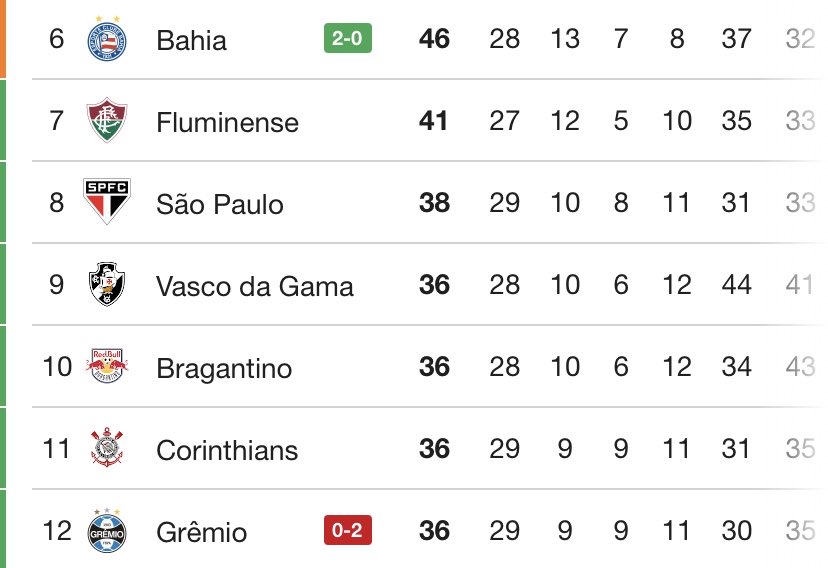Open the Vasco da Gama team link

click(254, 286)
